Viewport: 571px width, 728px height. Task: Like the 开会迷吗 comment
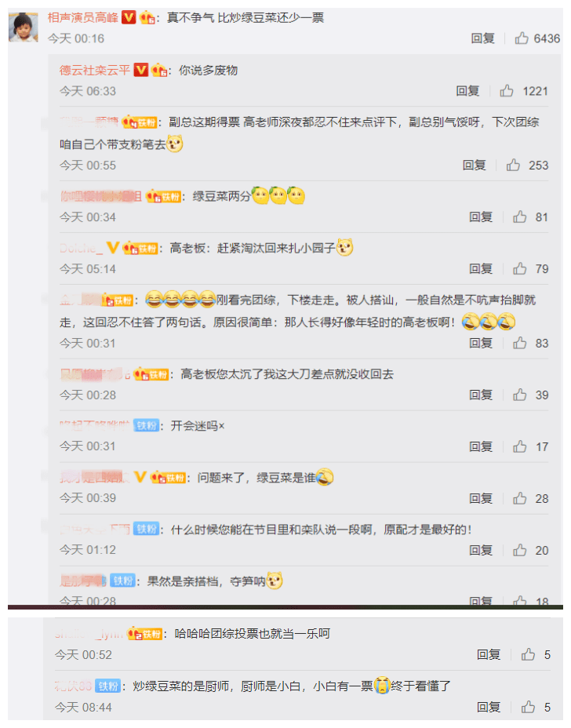point(519,446)
